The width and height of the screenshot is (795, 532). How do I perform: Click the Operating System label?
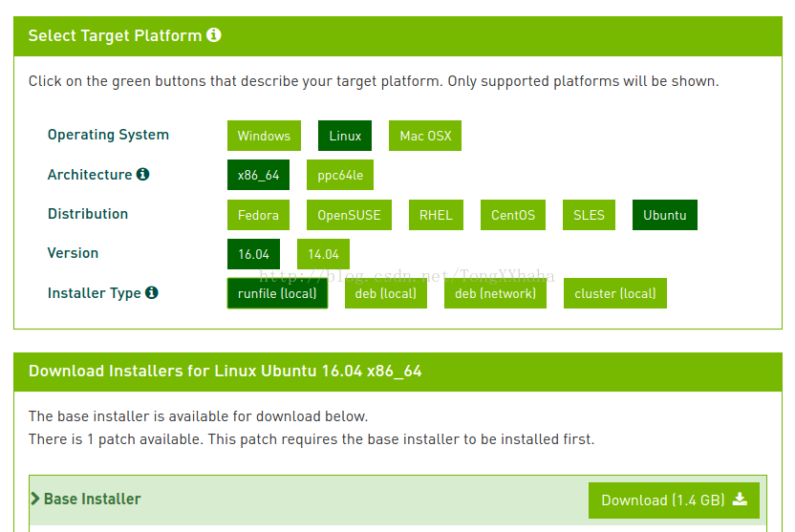pyautogui.click(x=108, y=135)
